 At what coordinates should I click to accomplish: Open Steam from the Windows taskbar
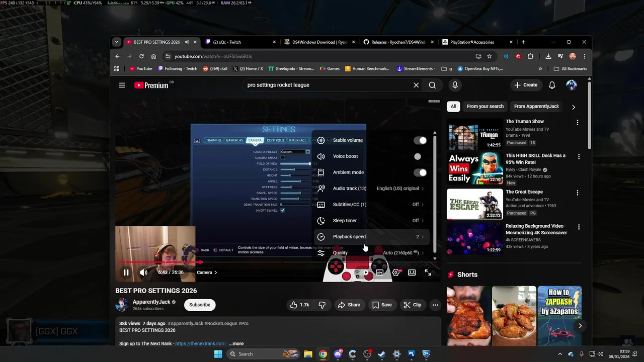(381, 354)
